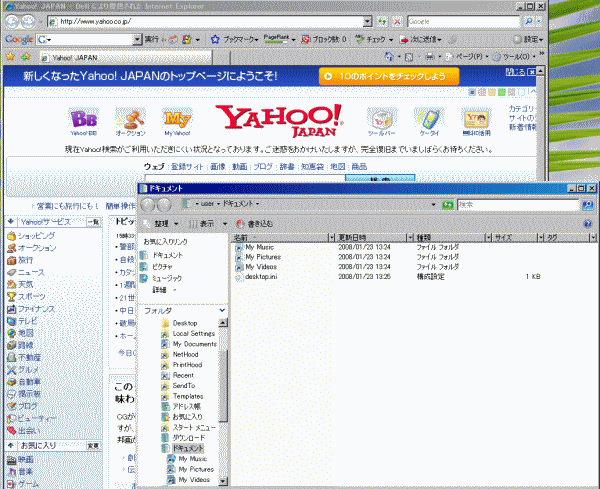This screenshot has height=489, width=600.
Task: Open the Yahoo auction gavel icon
Action: coord(131,119)
